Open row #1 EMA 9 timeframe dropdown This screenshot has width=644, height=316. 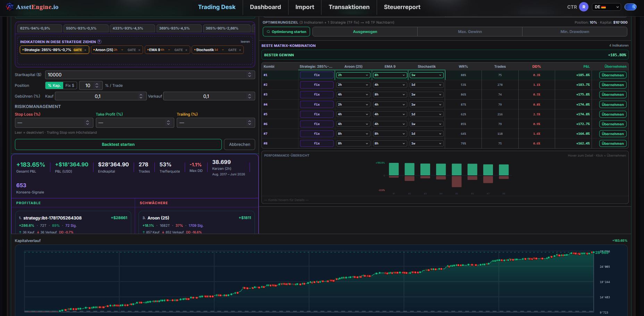tap(390, 75)
